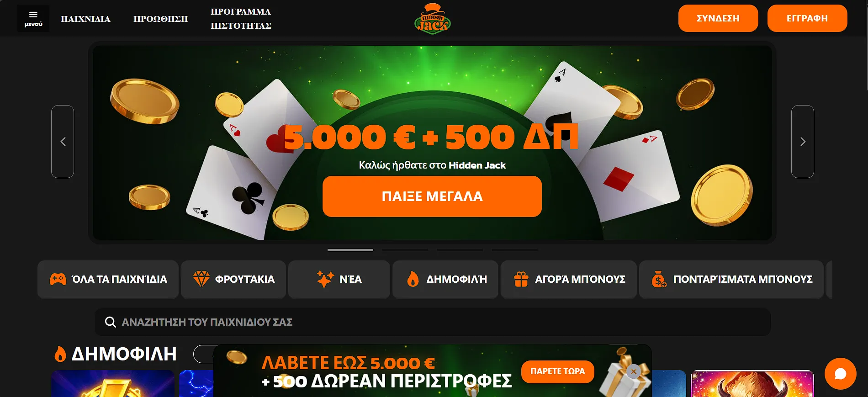Select the fourth carousel indicator bar
Viewport: 868px width, 397px height.
pos(515,250)
